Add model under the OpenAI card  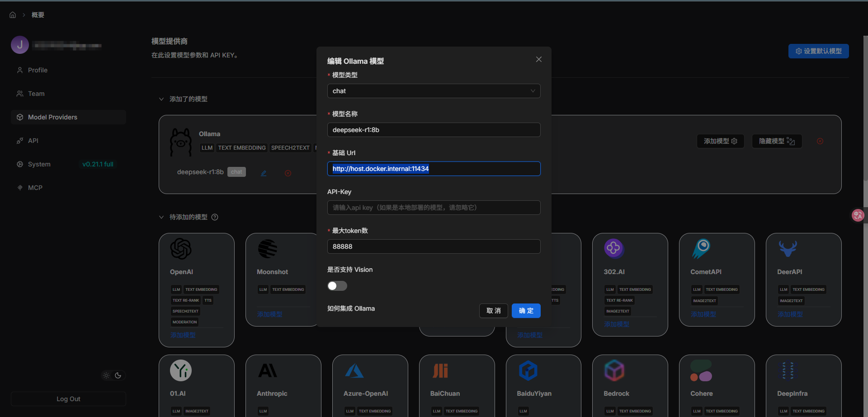[x=183, y=335]
